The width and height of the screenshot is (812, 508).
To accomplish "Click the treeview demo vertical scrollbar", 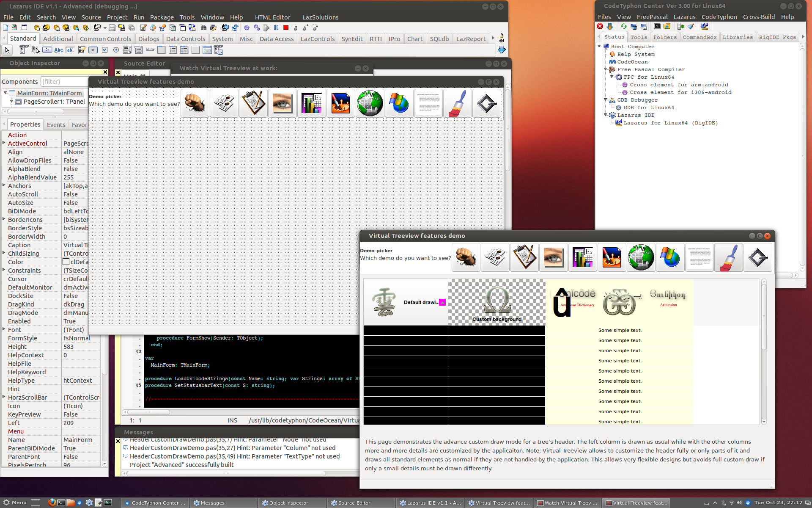I will 764,352.
